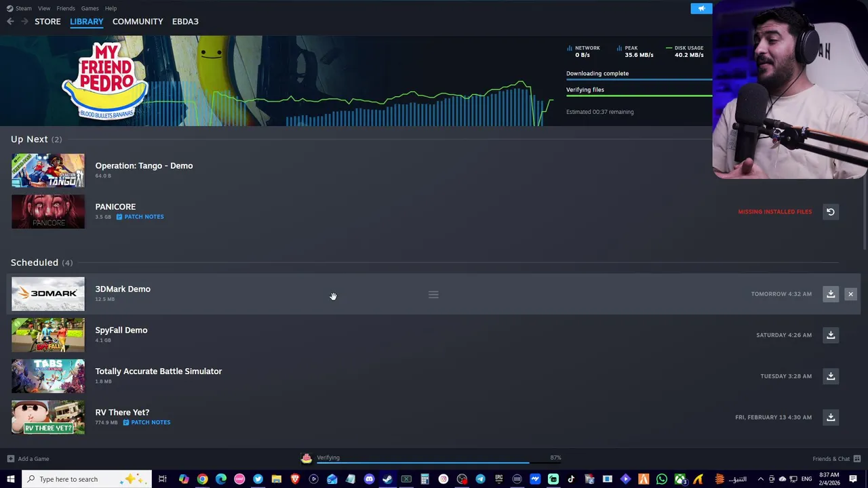Open RV There Yet? patch notes
This screenshot has width=868, height=488.
coord(146,422)
